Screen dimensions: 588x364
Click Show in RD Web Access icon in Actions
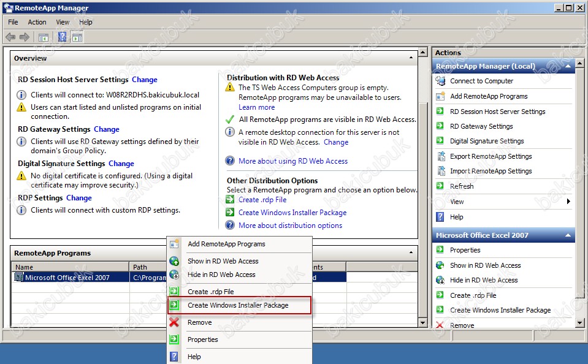click(440, 265)
